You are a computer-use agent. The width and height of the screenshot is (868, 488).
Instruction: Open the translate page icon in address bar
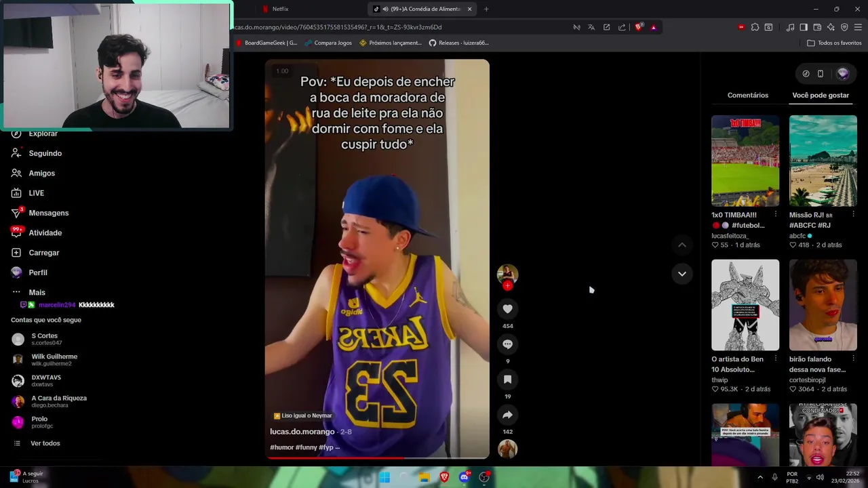pos(591,27)
